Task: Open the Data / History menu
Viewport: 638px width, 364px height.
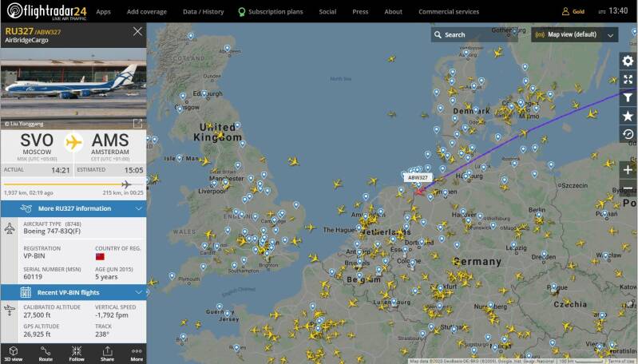Action: (x=204, y=12)
